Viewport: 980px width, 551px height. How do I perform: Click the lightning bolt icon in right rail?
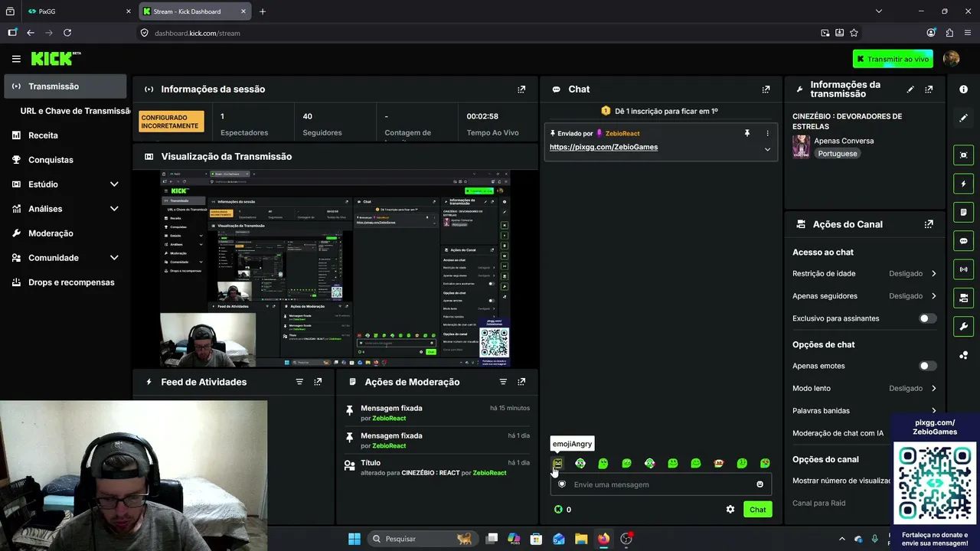tap(963, 184)
